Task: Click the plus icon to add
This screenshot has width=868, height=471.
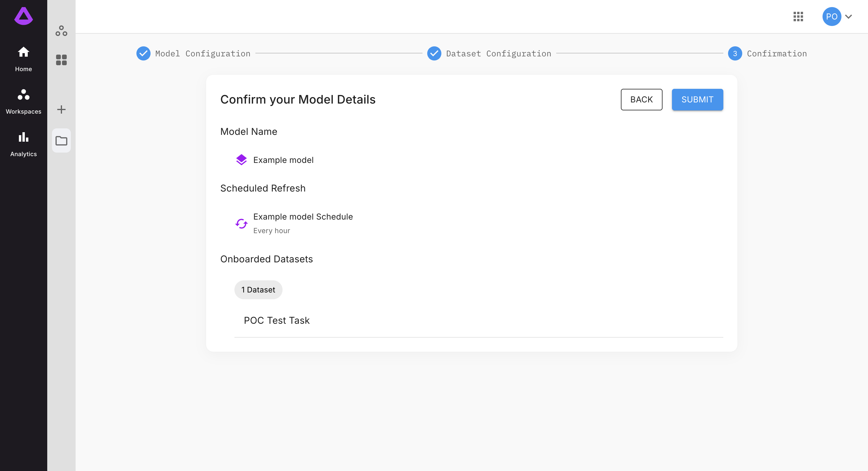Action: [x=61, y=109]
